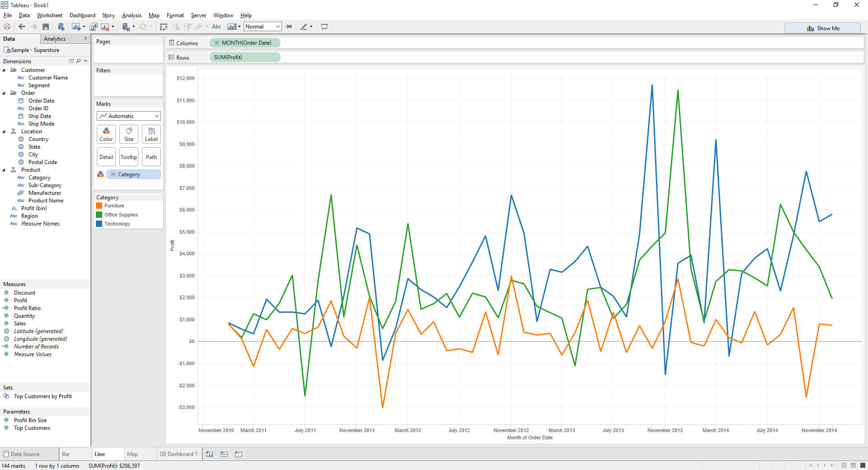The image size is (868, 470).
Task: Click the Furniture orange color swatch
Action: coord(99,206)
